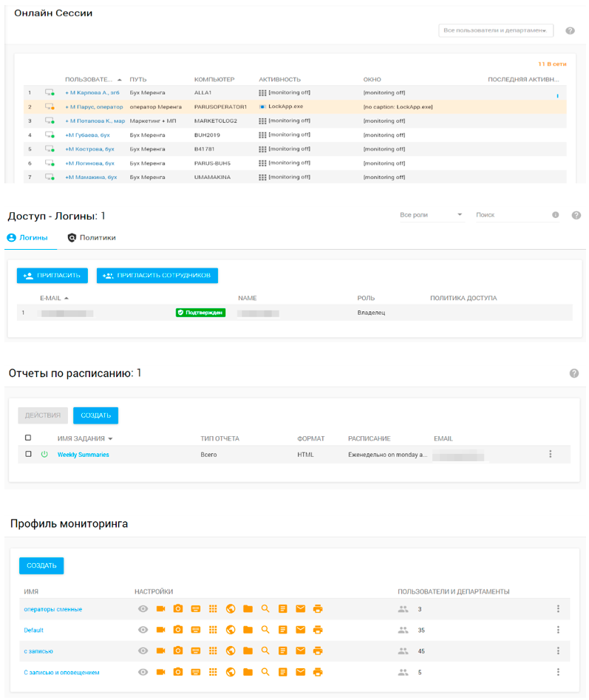Toggle eye icon for С записью и оповещением
Viewport: 589px width, 700px height.
(143, 672)
